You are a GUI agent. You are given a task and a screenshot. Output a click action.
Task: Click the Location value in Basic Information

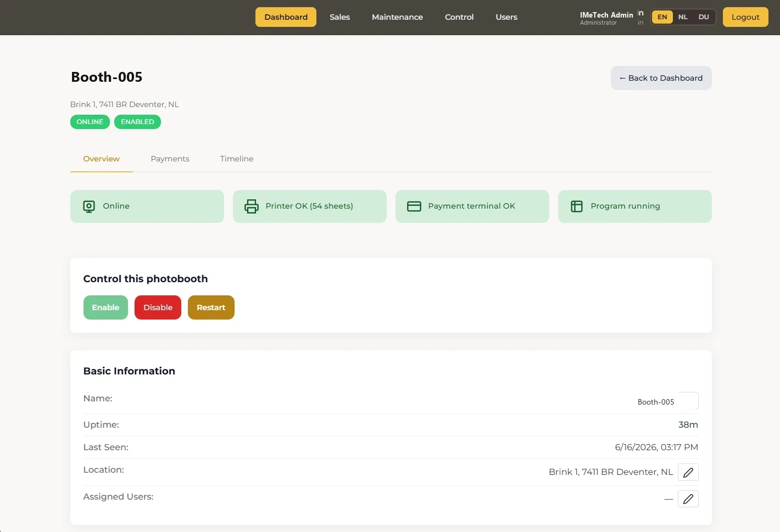coord(611,472)
